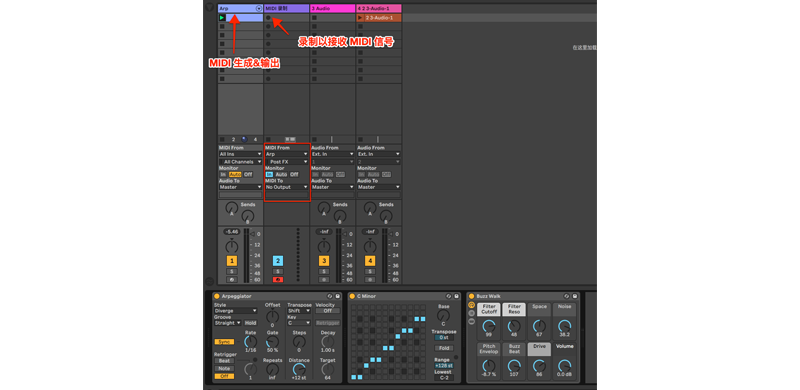This screenshot has width=800, height=390.
Task: Launch the clip on the Arp track
Action: [221, 17]
